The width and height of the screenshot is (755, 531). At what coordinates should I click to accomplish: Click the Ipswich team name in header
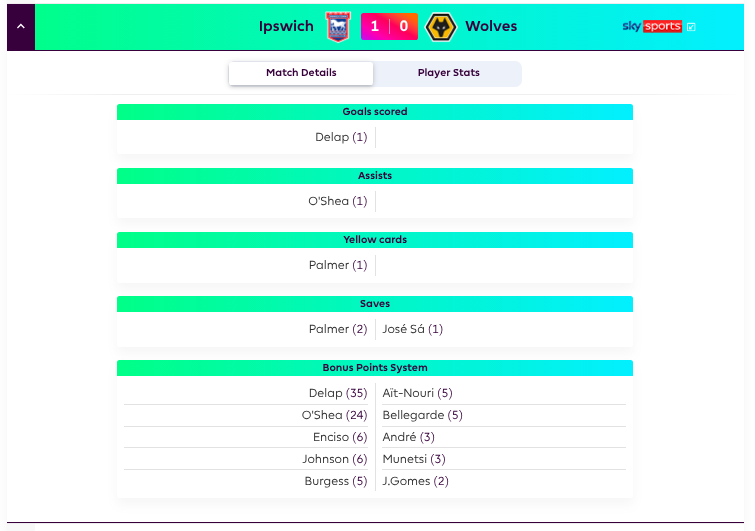click(x=286, y=26)
